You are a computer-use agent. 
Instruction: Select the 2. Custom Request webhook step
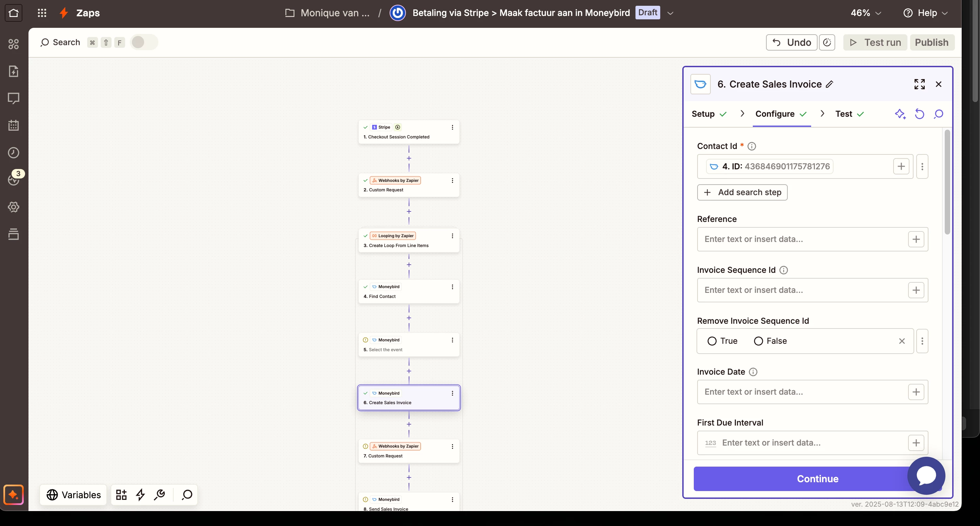[409, 185]
